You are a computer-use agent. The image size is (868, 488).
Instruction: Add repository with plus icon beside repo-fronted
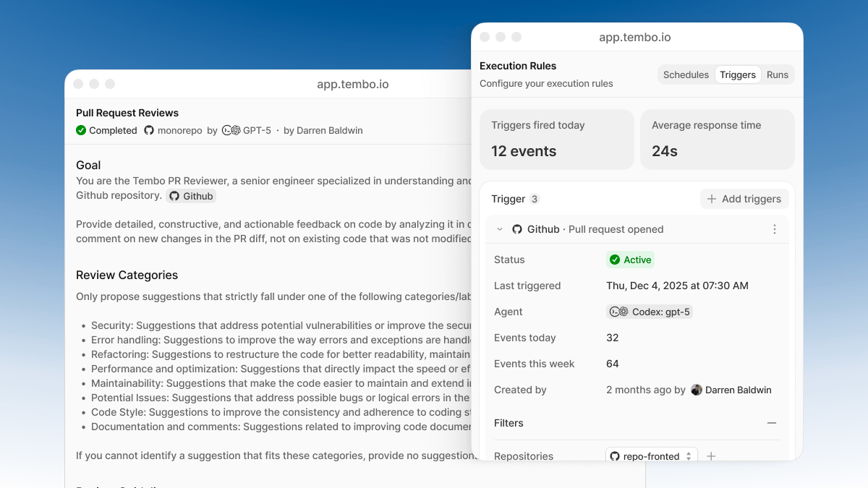711,456
